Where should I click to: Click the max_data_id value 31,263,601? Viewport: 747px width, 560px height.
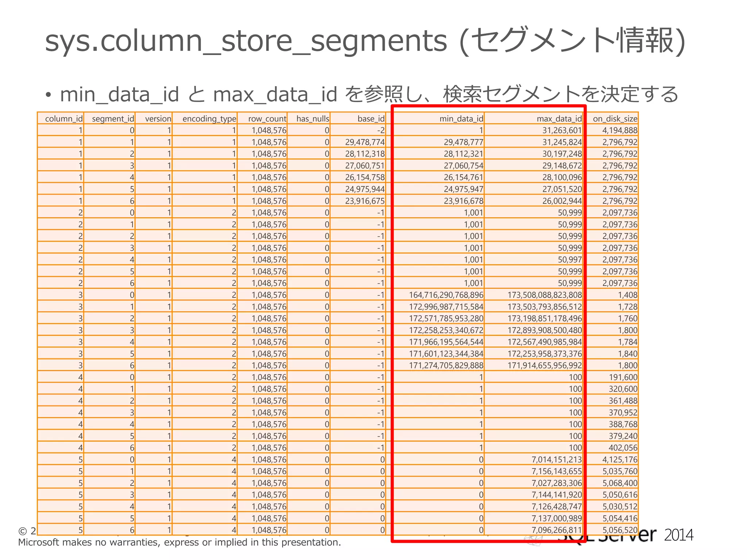(x=562, y=131)
